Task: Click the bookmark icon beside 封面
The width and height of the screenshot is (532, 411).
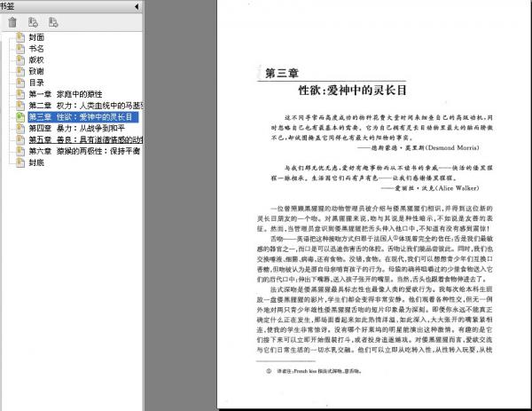Action: (20, 37)
